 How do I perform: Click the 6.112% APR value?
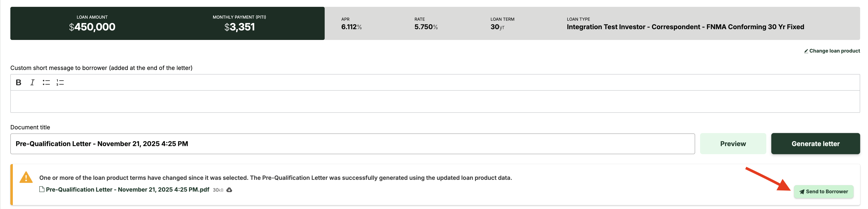tap(351, 27)
